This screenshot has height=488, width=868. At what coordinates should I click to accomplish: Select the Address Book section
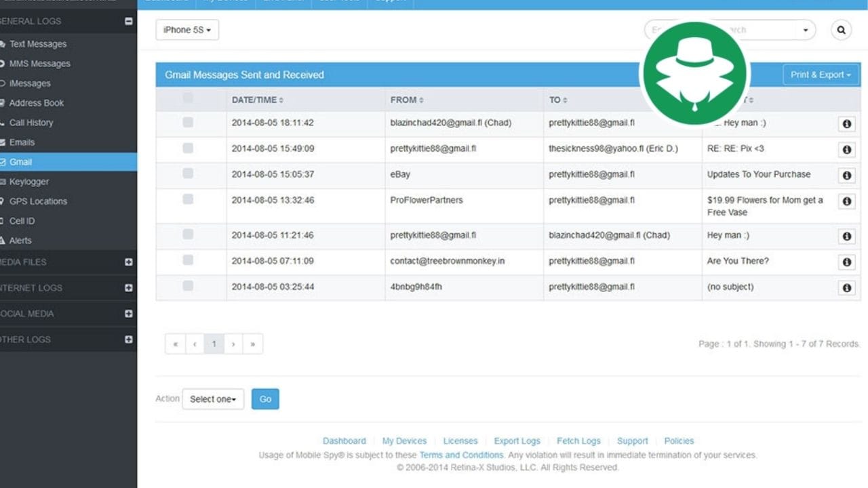tap(36, 103)
